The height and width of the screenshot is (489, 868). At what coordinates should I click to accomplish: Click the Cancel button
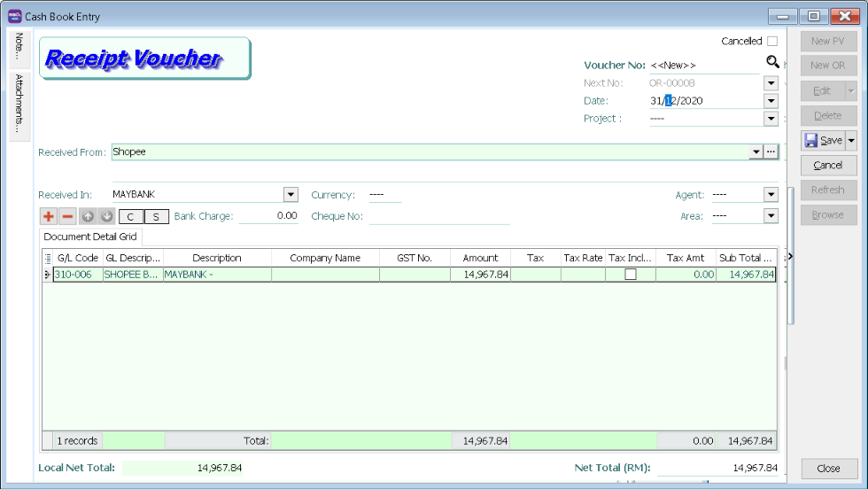828,165
